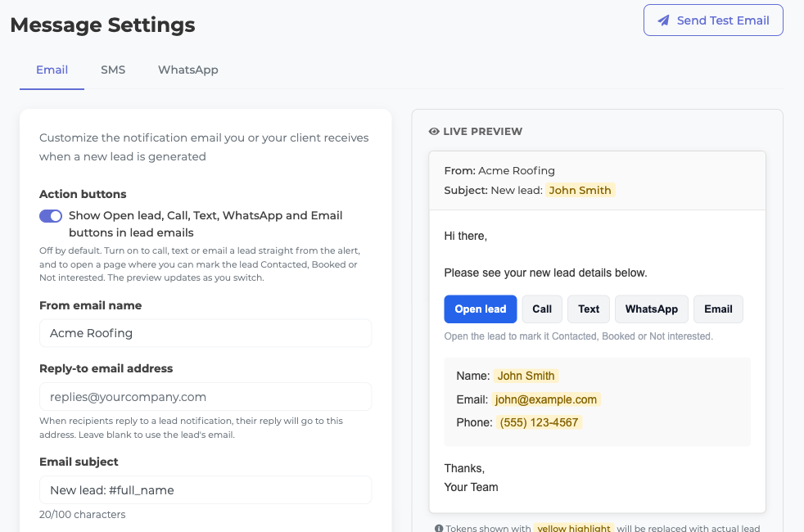Click the Reply-to email address field
The image size is (804, 532).
[206, 397]
